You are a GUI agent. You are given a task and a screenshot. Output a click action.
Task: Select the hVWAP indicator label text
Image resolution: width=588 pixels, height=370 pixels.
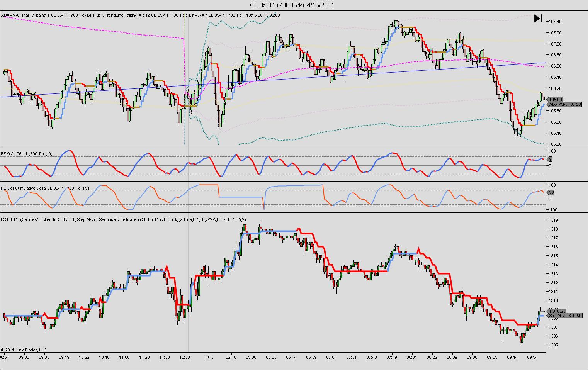click(237, 15)
